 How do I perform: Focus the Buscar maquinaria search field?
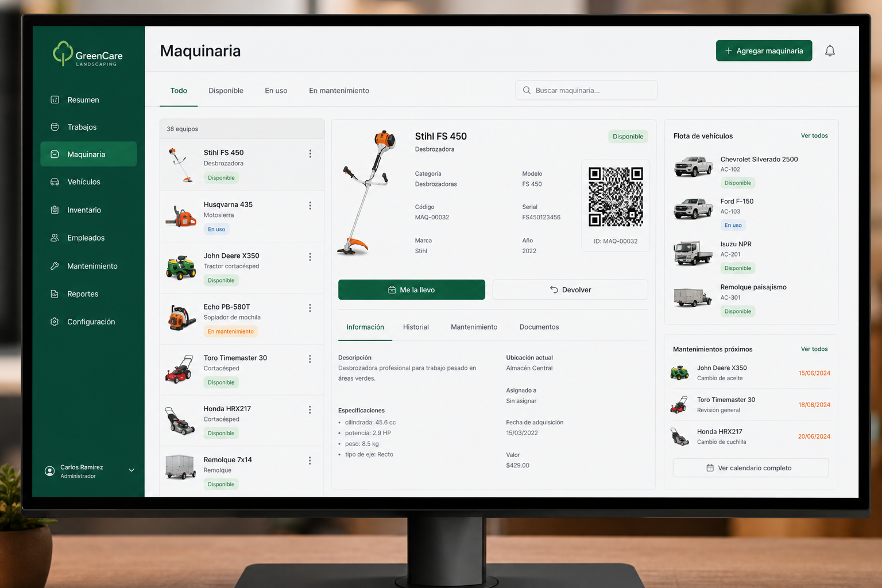(586, 91)
